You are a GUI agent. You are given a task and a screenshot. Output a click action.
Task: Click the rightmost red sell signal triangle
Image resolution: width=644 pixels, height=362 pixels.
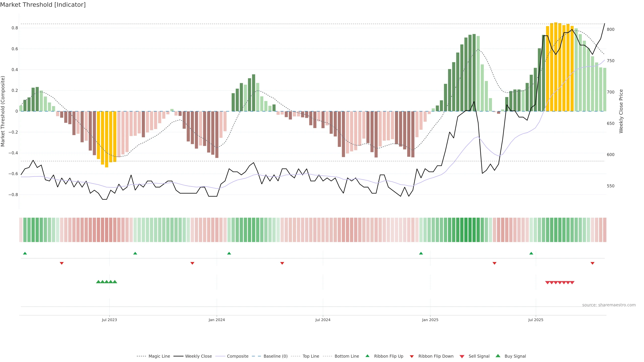pyautogui.click(x=572, y=283)
